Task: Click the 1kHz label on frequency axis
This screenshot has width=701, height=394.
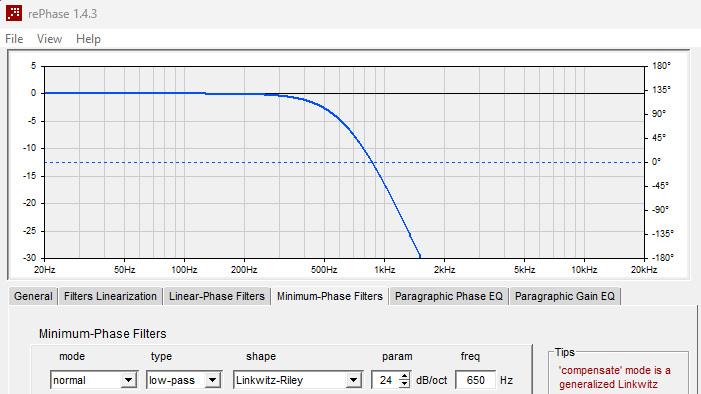Action: tap(384, 270)
